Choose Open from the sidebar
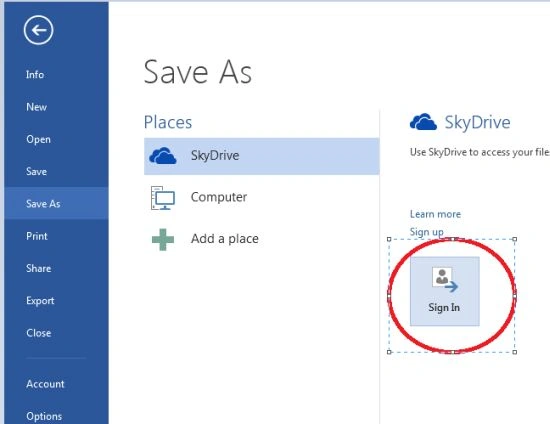 (39, 139)
